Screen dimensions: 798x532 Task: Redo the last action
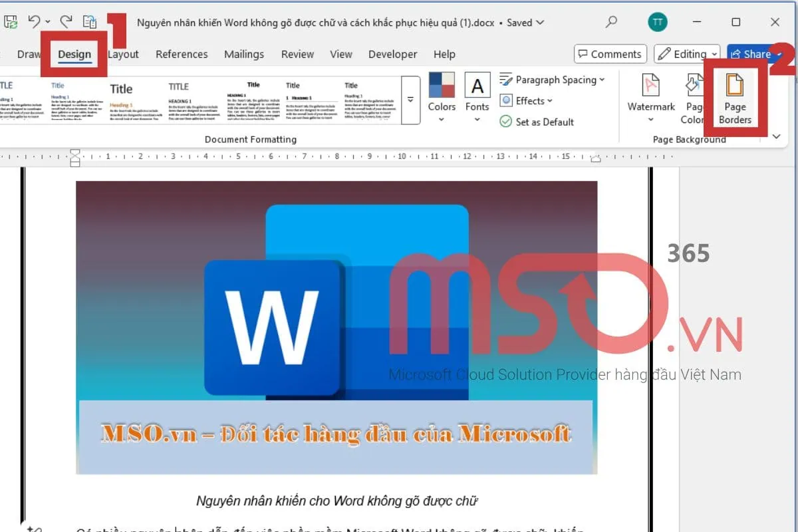(x=65, y=21)
